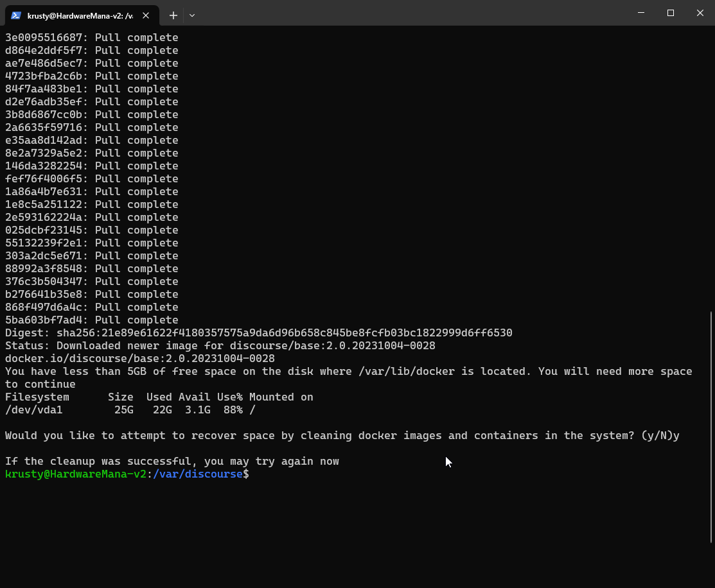
Task: Maximize the terminal window
Action: point(670,13)
